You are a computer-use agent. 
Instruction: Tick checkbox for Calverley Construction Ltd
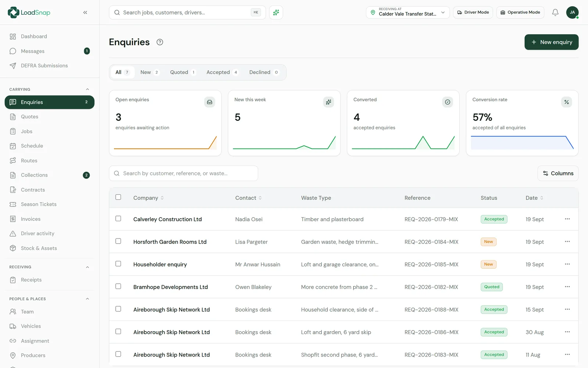(118, 219)
